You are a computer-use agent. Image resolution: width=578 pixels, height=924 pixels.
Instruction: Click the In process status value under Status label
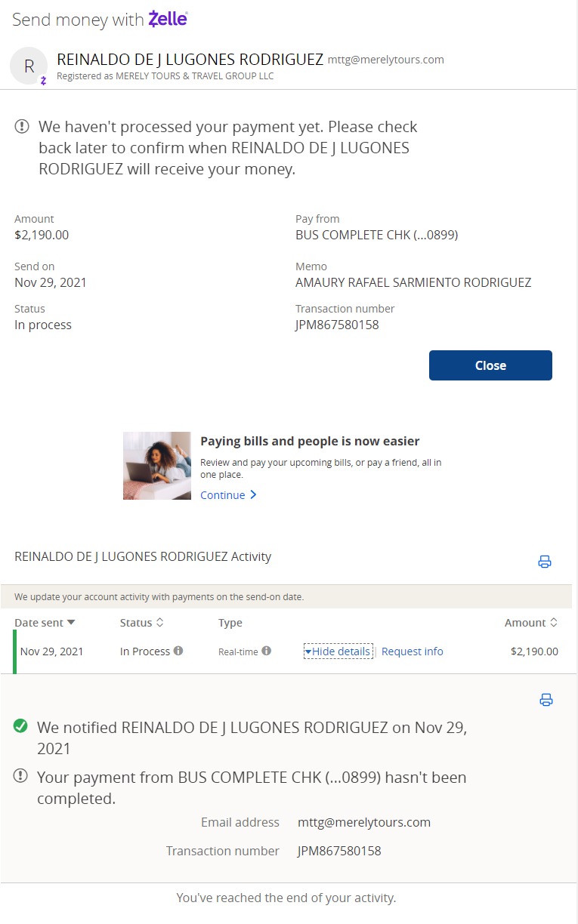click(43, 325)
